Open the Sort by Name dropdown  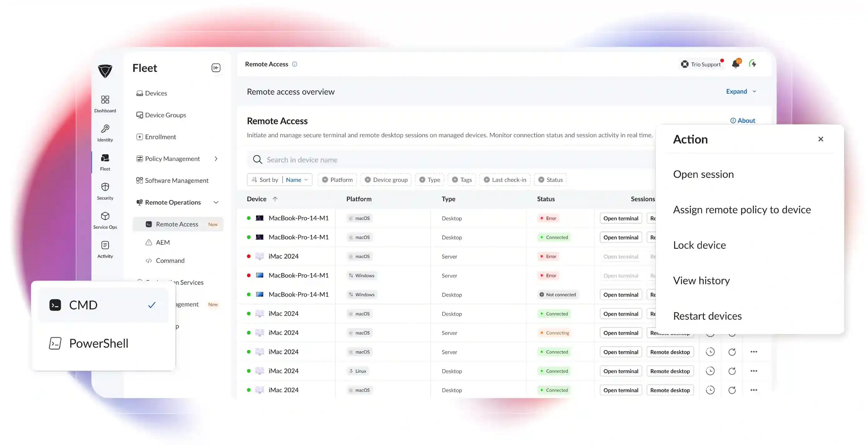(x=279, y=180)
